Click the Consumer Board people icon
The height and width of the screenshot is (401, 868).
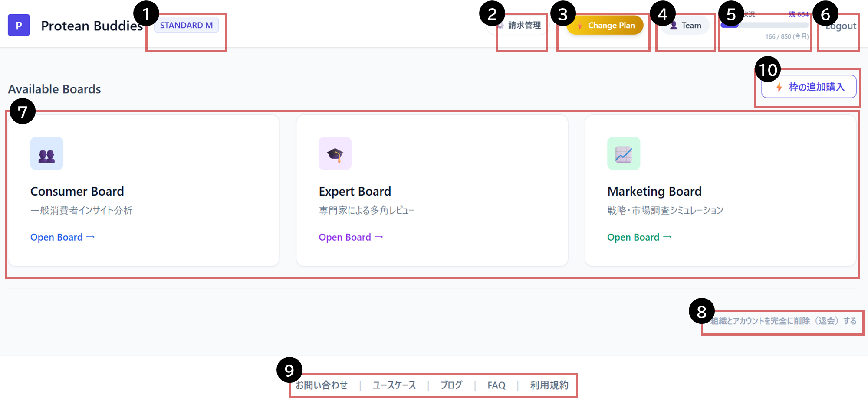47,153
